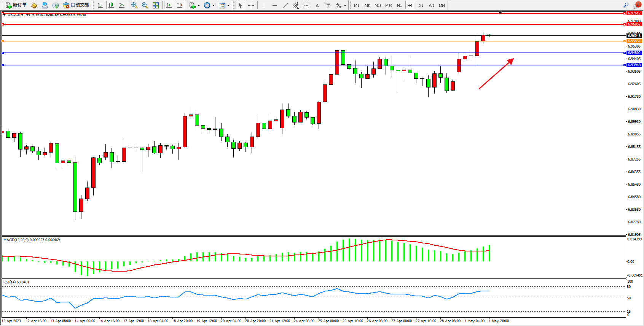This screenshot has width=644, height=326.
Task: Click the 新订单 new order button
Action: (16, 5)
